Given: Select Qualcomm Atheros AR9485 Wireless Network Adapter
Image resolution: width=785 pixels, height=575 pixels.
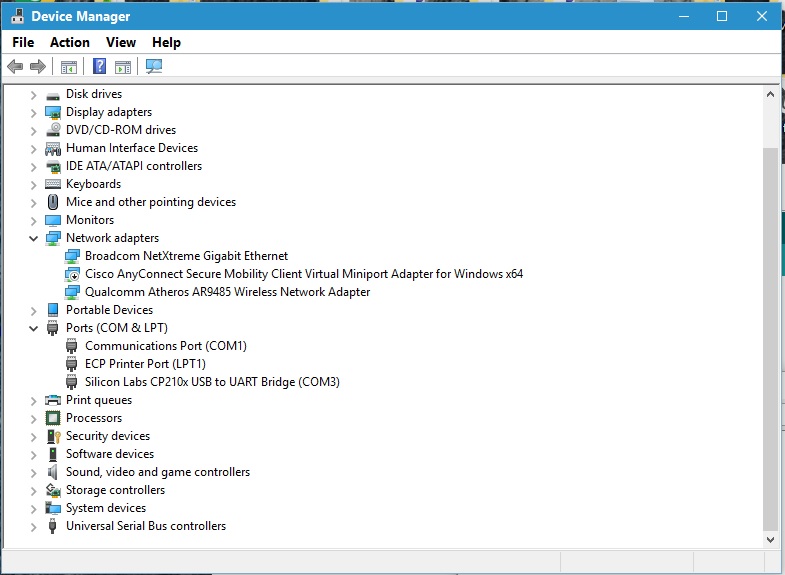Looking at the screenshot, I should click(x=227, y=292).
